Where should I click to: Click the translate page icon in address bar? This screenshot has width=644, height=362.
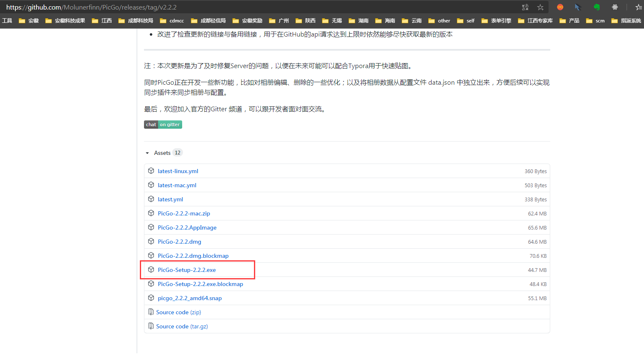(x=525, y=7)
